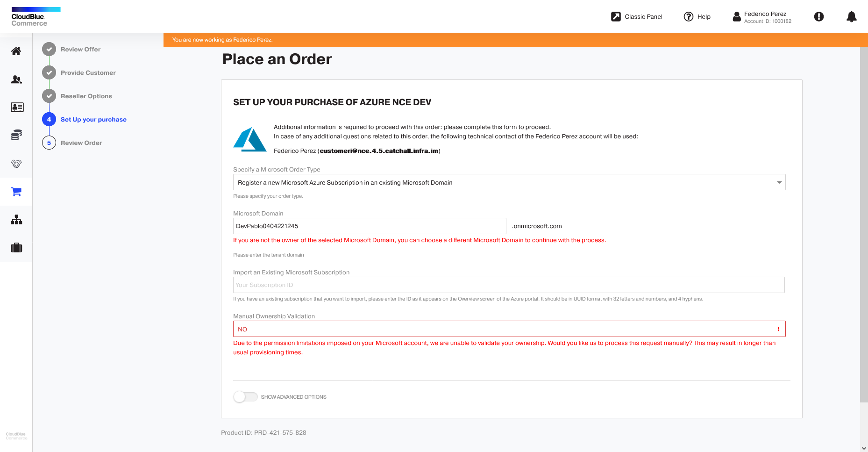Image resolution: width=868 pixels, height=452 pixels.
Task: Expand the order type dropdown arrow
Action: (779, 182)
